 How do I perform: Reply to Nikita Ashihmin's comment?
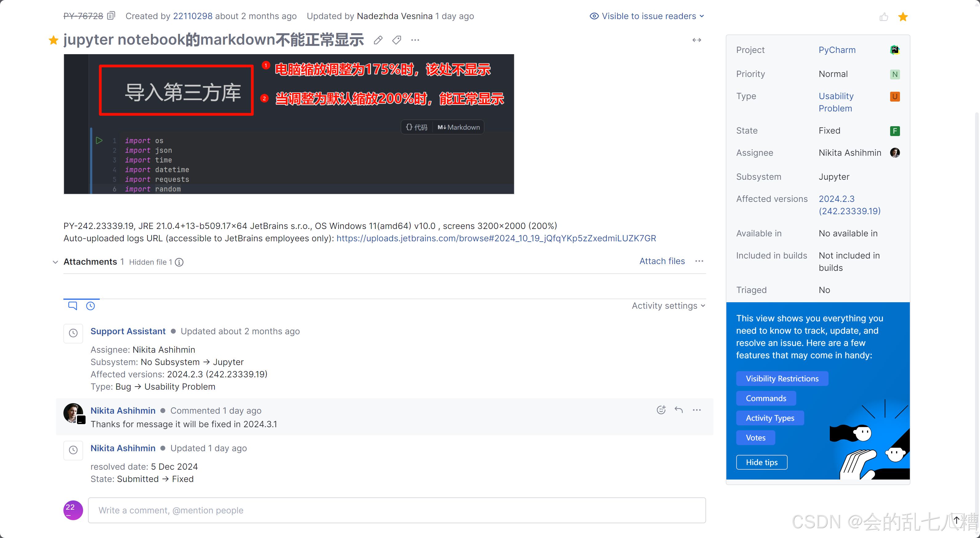tap(679, 410)
